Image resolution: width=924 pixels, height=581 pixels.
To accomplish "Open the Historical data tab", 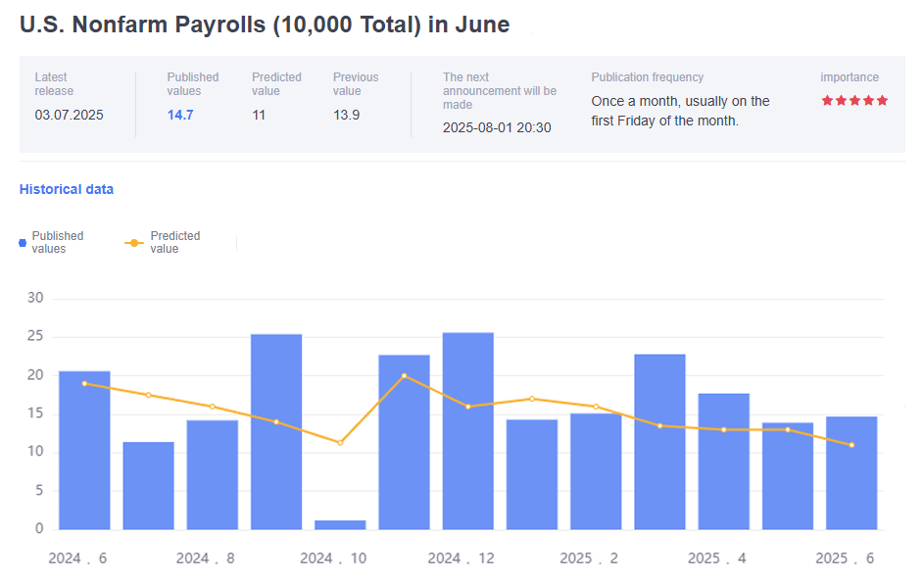I will coord(67,189).
